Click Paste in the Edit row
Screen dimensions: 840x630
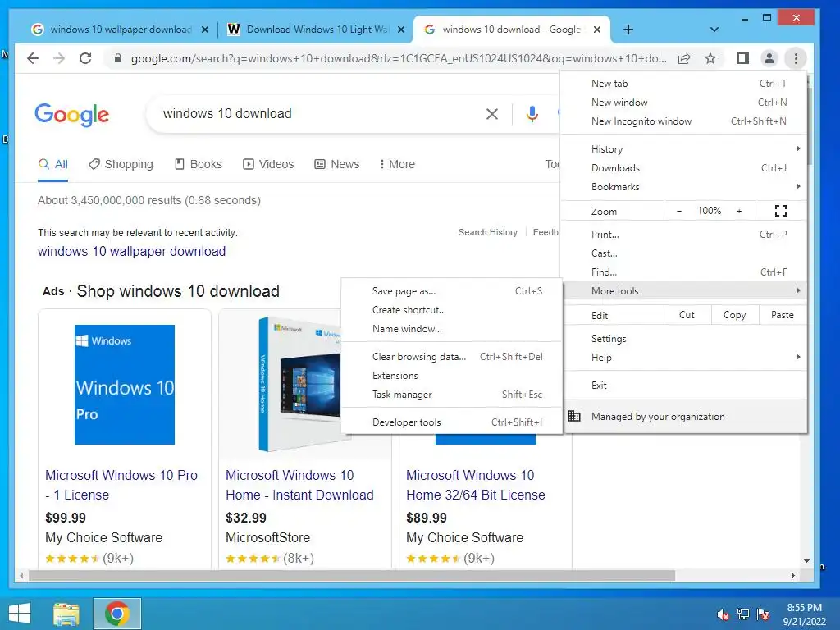click(x=782, y=315)
